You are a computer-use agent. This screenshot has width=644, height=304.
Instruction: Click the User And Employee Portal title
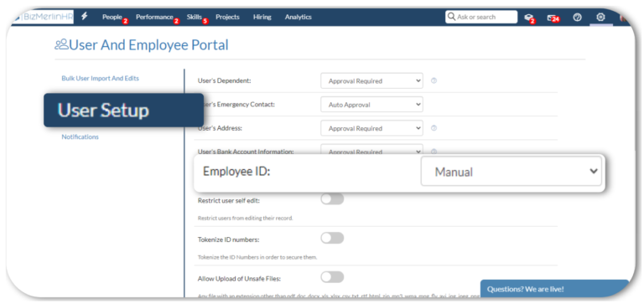tap(148, 44)
